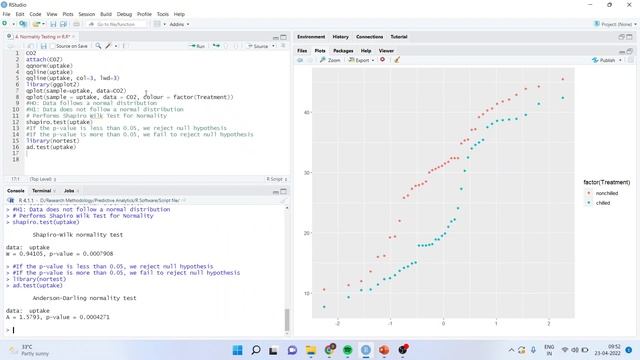Expand the Source options dropdown arrow
Screen dimensions: 640x360
click(273, 46)
